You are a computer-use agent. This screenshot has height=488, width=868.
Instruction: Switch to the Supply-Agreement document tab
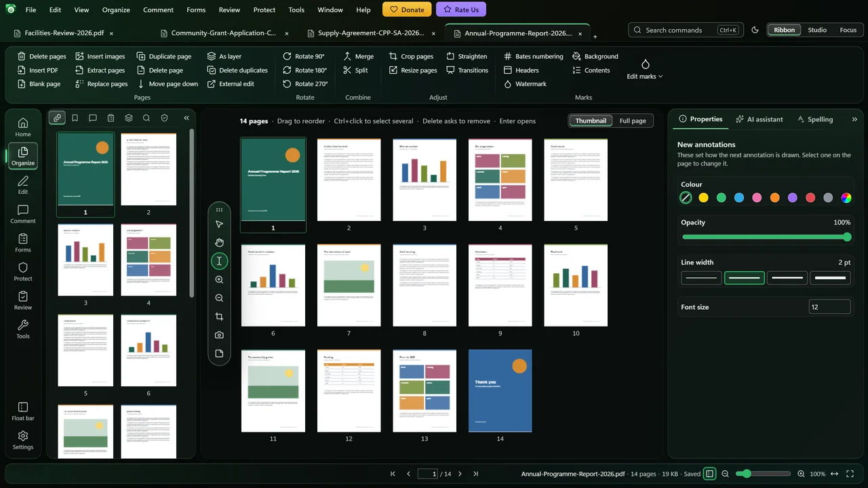click(370, 33)
